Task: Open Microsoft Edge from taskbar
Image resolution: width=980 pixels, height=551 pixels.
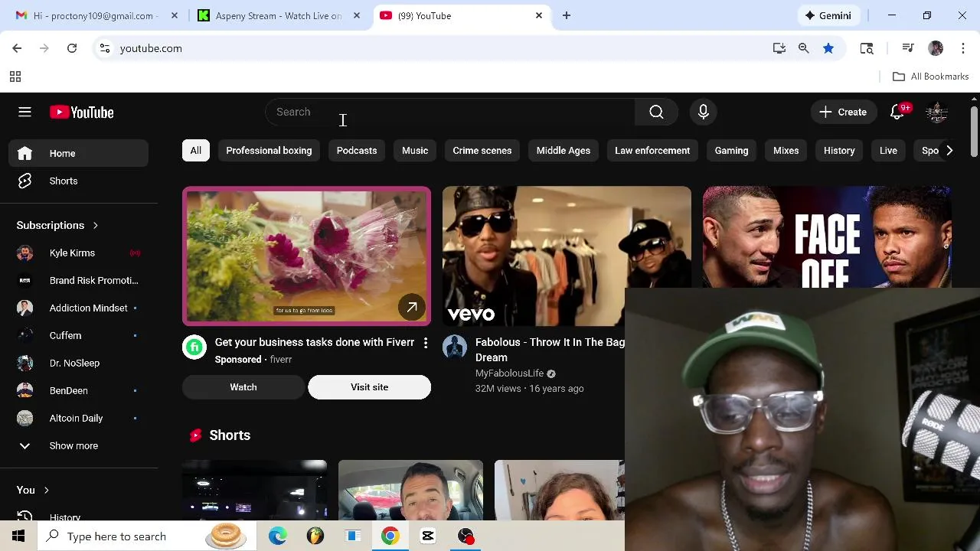Action: (277, 536)
